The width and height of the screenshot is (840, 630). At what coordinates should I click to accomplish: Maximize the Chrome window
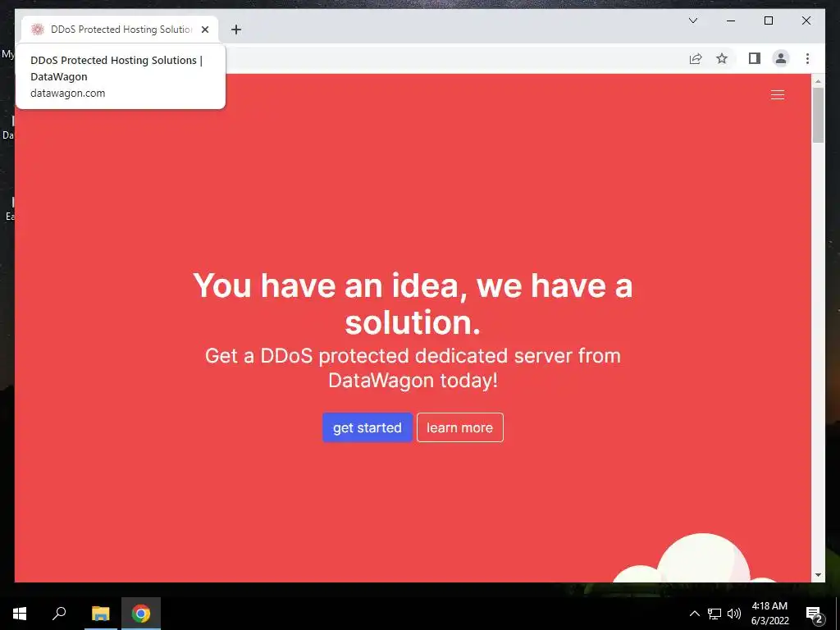[768, 21]
